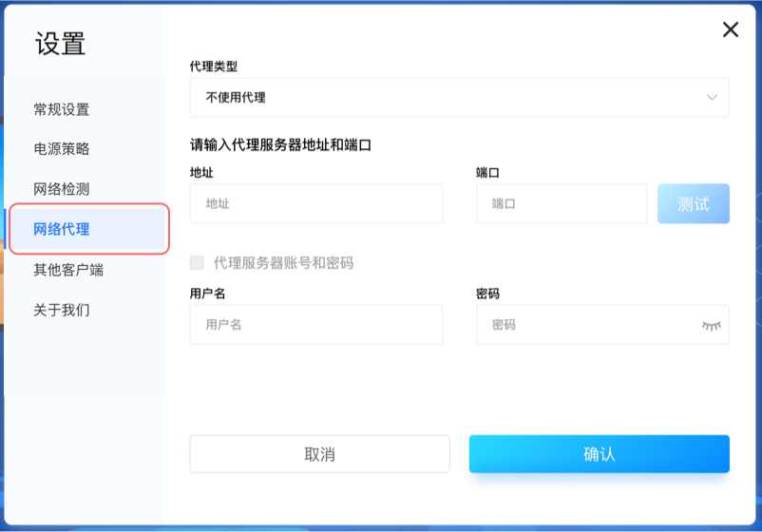Show the 关于我们 page

(62, 310)
